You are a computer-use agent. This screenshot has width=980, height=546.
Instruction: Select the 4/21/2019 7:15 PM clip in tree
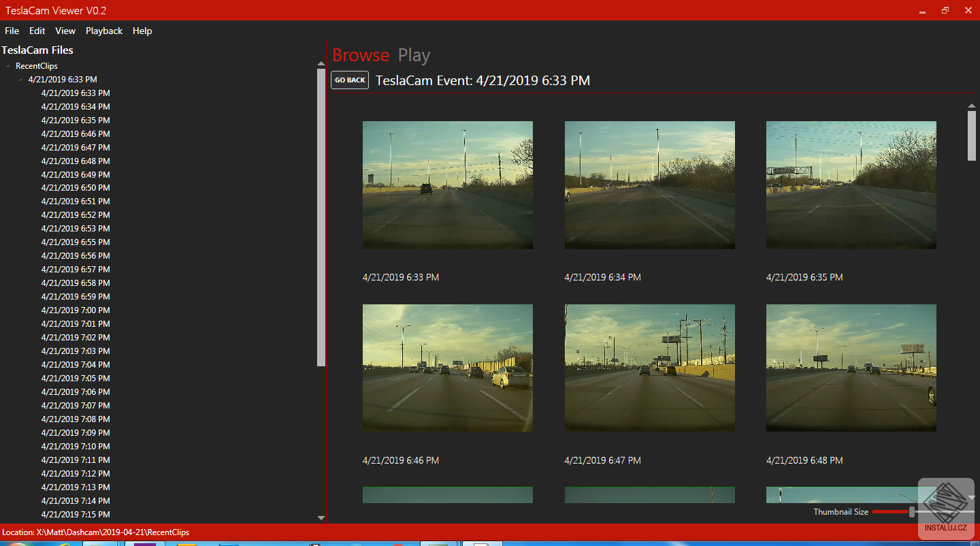coord(75,514)
